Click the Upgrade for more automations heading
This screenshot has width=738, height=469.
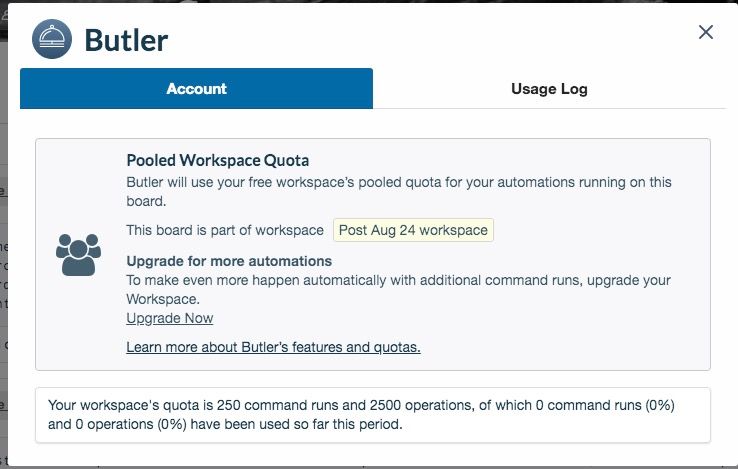click(229, 261)
